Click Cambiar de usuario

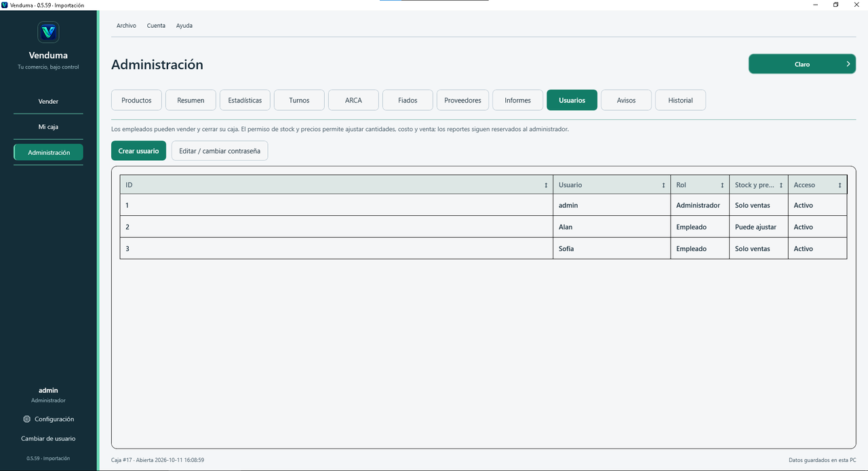(x=48, y=438)
